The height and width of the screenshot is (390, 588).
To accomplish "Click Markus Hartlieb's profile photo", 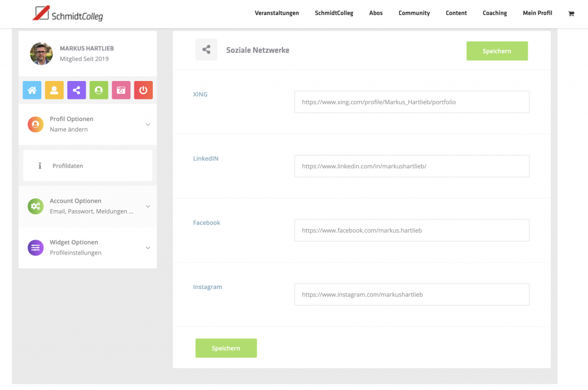I will point(41,53).
